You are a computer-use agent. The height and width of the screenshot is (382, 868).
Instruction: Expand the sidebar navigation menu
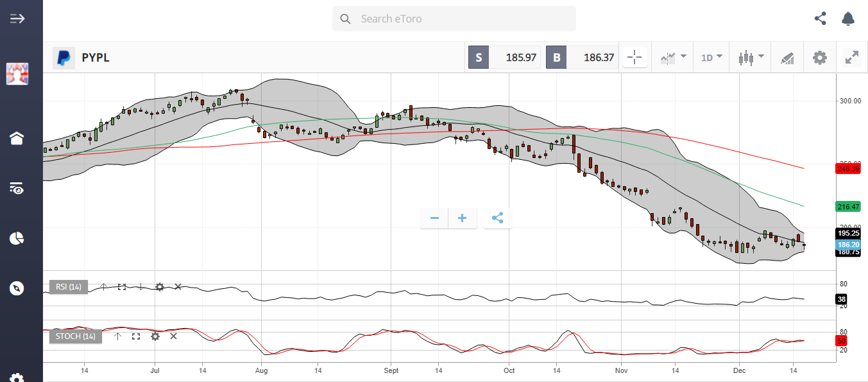click(x=17, y=19)
